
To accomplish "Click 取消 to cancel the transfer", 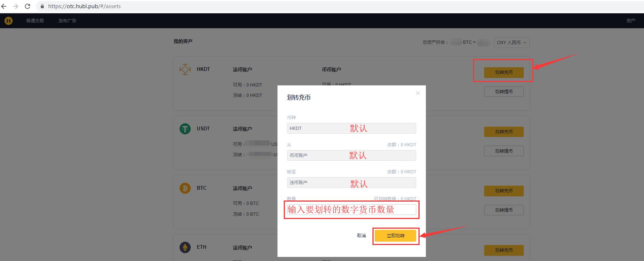I will pyautogui.click(x=361, y=236).
